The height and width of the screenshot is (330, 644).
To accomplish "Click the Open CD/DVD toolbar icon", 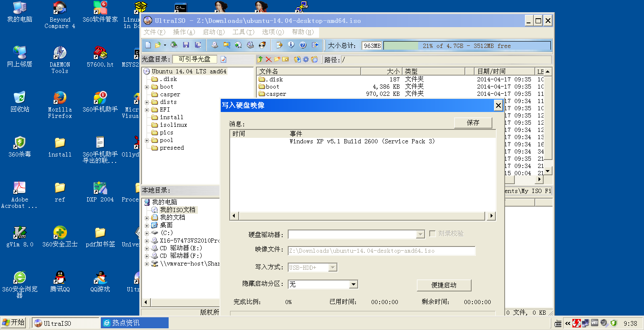I will click(174, 45).
